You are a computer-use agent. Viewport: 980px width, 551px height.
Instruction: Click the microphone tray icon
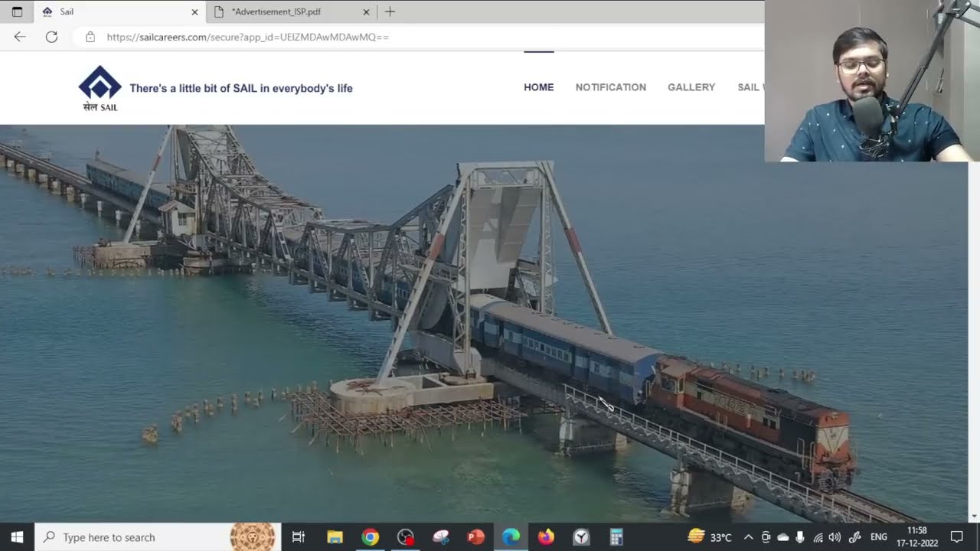coord(800,537)
